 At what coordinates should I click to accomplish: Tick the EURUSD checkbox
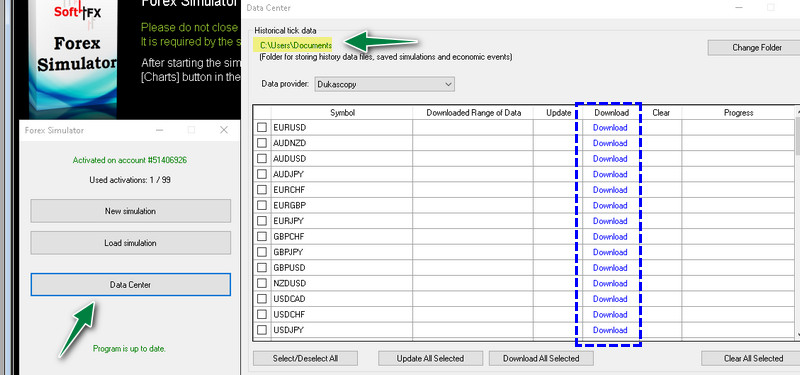coord(262,127)
